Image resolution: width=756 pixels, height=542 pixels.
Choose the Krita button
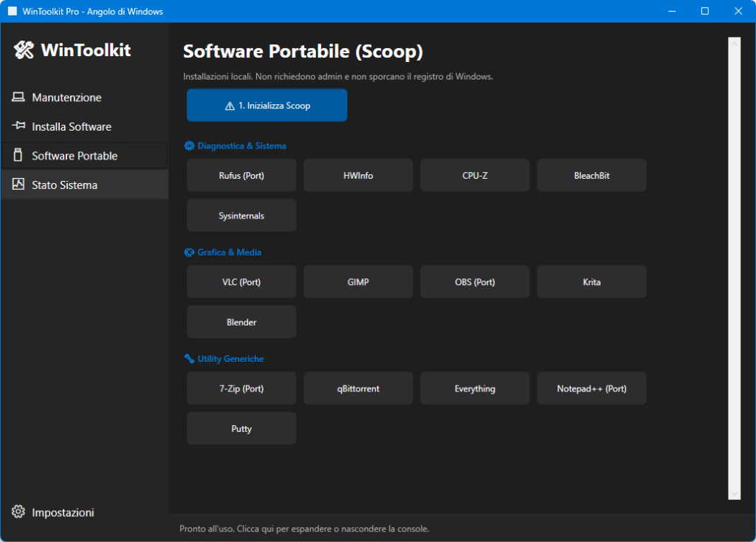[591, 282]
